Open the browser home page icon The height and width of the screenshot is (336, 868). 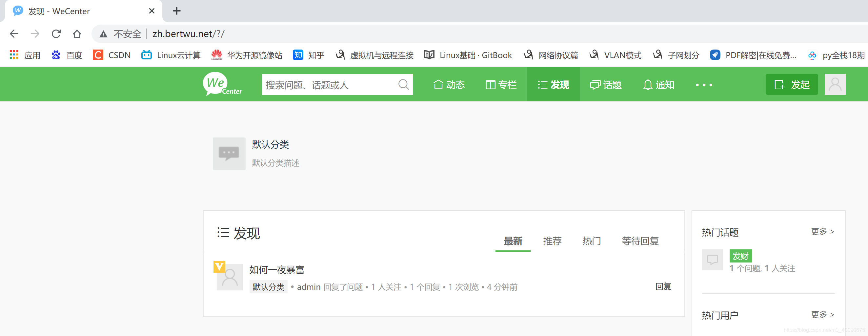[77, 34]
